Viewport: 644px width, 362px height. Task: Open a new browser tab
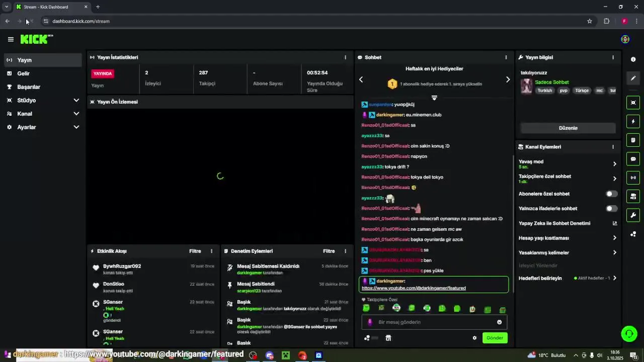click(x=98, y=7)
